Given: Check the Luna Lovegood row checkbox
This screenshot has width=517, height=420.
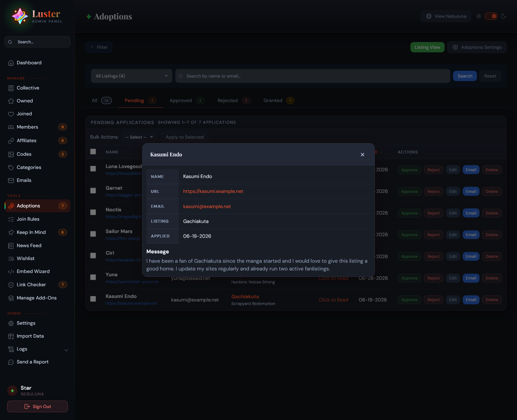Looking at the screenshot, I should coord(93,169).
